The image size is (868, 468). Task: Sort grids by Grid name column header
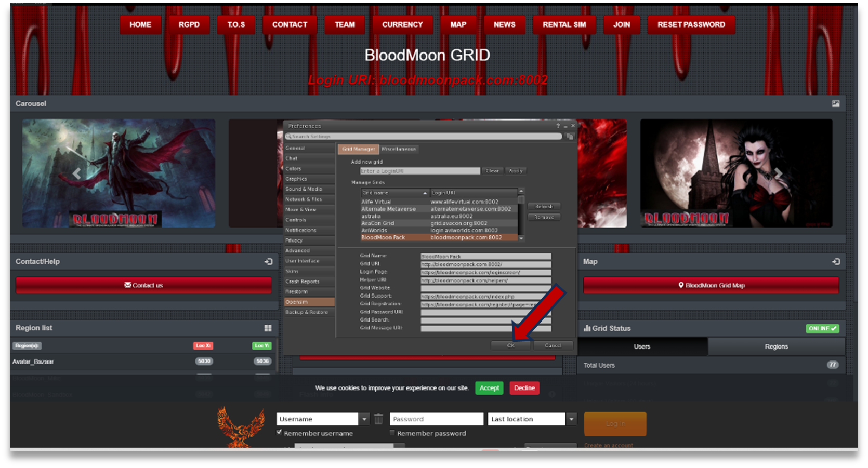point(395,193)
